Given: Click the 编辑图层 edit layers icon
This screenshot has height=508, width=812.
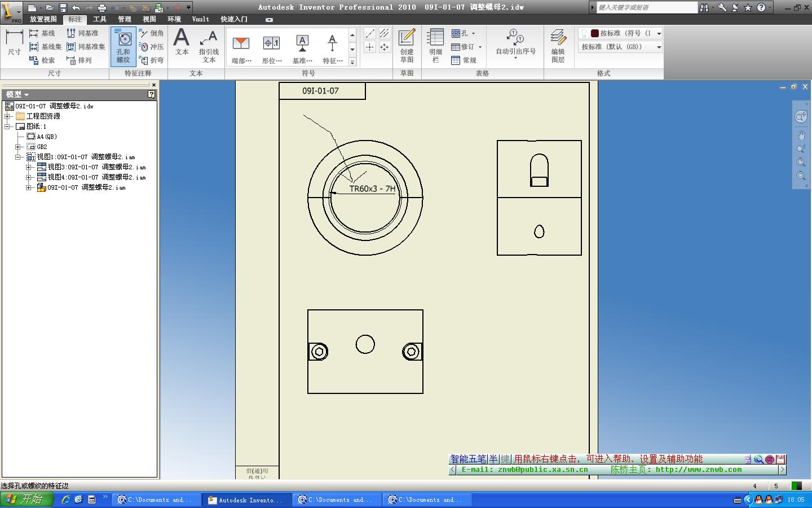Looking at the screenshot, I should tap(558, 46).
